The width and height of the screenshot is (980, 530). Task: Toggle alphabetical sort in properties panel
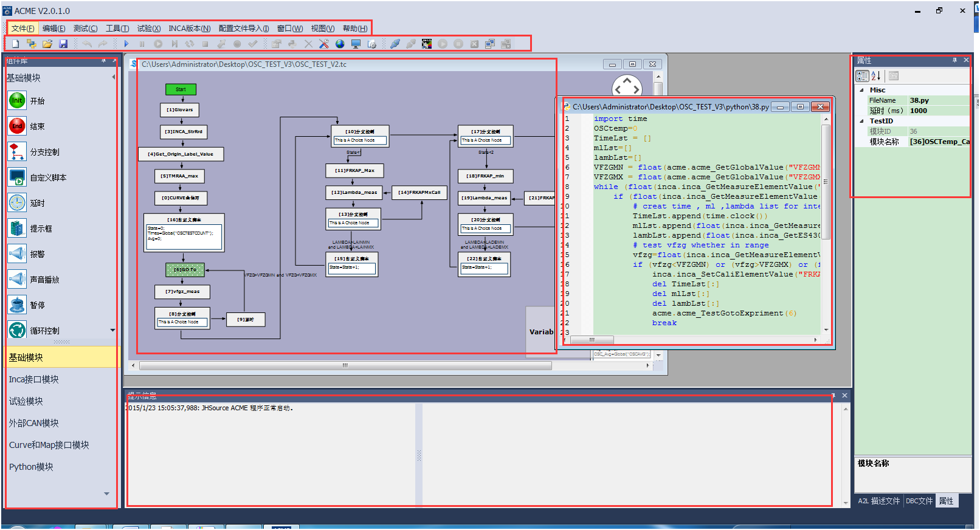(x=876, y=76)
